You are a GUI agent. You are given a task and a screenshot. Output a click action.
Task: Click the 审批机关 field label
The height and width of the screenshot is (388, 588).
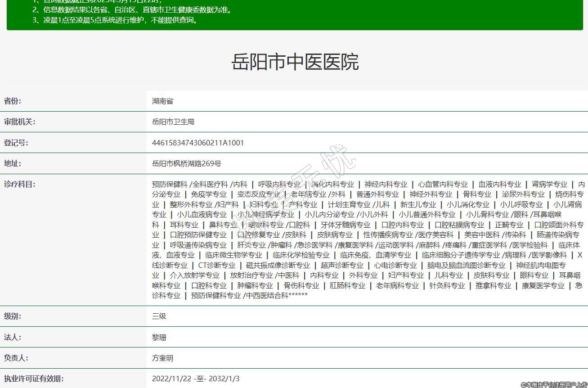click(x=19, y=122)
